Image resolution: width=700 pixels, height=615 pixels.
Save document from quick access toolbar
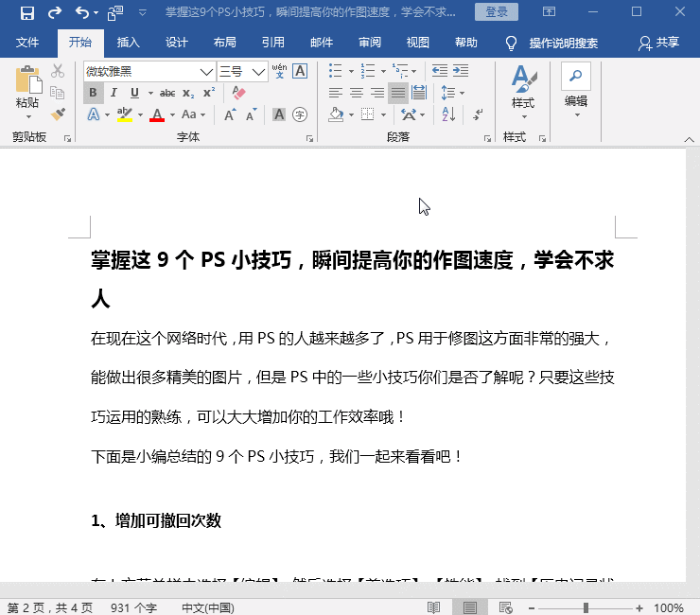[26, 13]
